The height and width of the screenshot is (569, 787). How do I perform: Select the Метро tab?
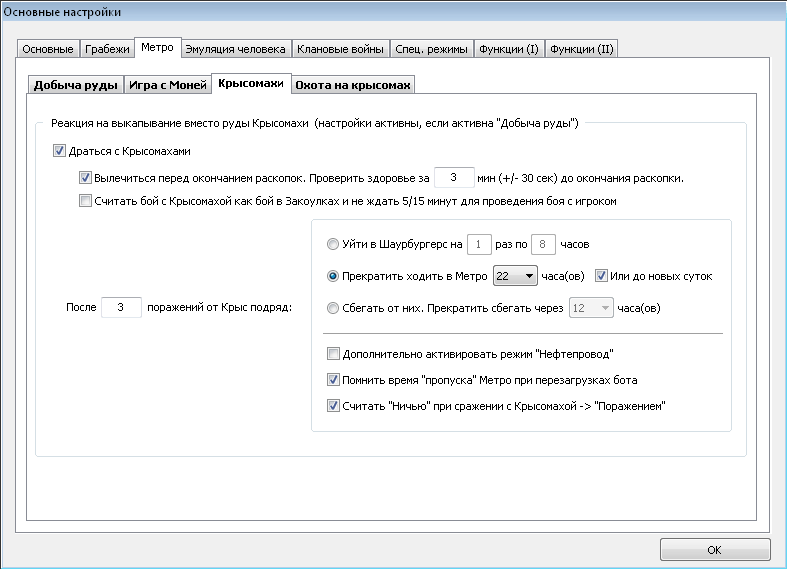[x=157, y=48]
